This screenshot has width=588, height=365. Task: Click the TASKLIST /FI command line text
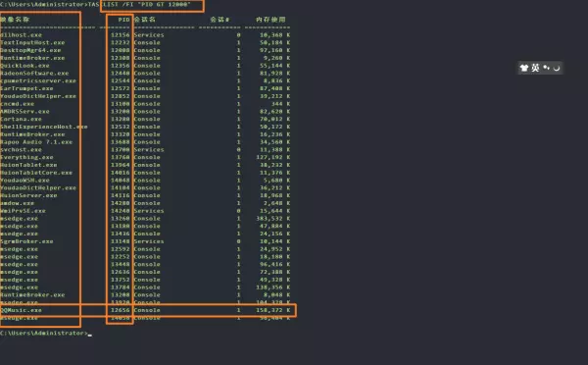(x=139, y=5)
